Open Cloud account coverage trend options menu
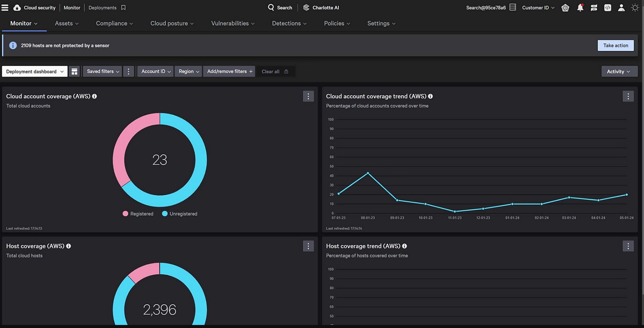Screen dimensions: 644x328 pos(628,96)
